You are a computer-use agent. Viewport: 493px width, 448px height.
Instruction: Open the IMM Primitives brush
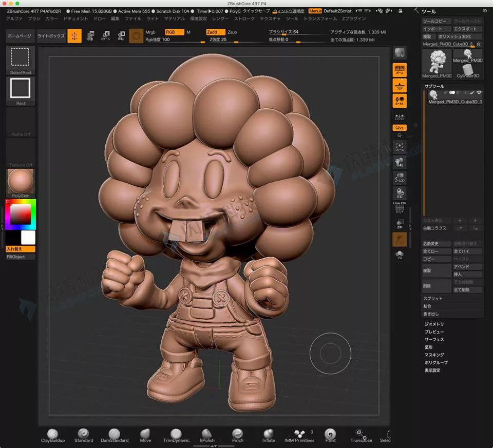pos(299,436)
